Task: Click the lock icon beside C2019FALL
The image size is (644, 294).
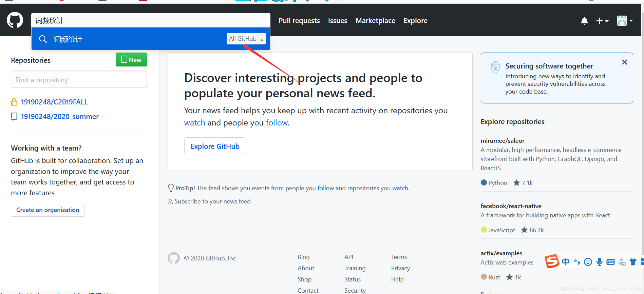Action: point(14,102)
